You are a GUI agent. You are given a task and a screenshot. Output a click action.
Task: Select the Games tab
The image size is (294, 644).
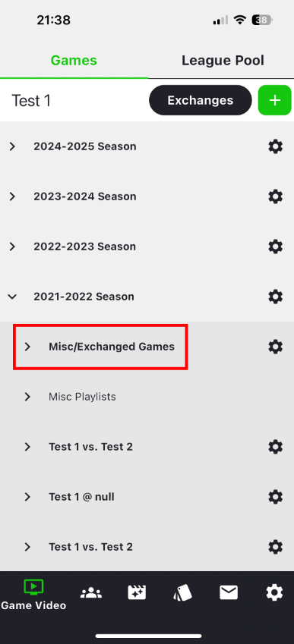point(74,61)
